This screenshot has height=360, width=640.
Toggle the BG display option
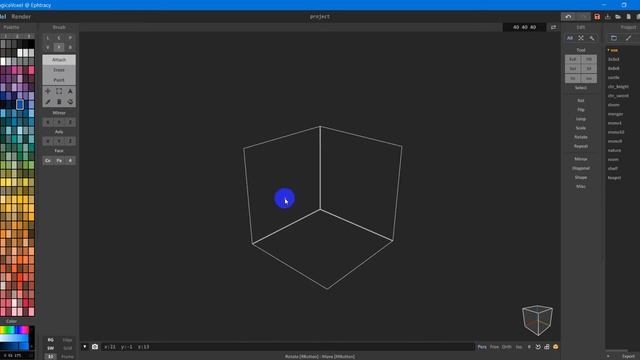(x=51, y=340)
